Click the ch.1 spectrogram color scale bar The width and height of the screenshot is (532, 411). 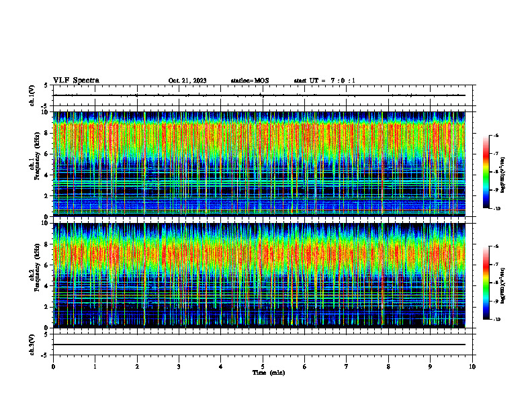point(486,172)
